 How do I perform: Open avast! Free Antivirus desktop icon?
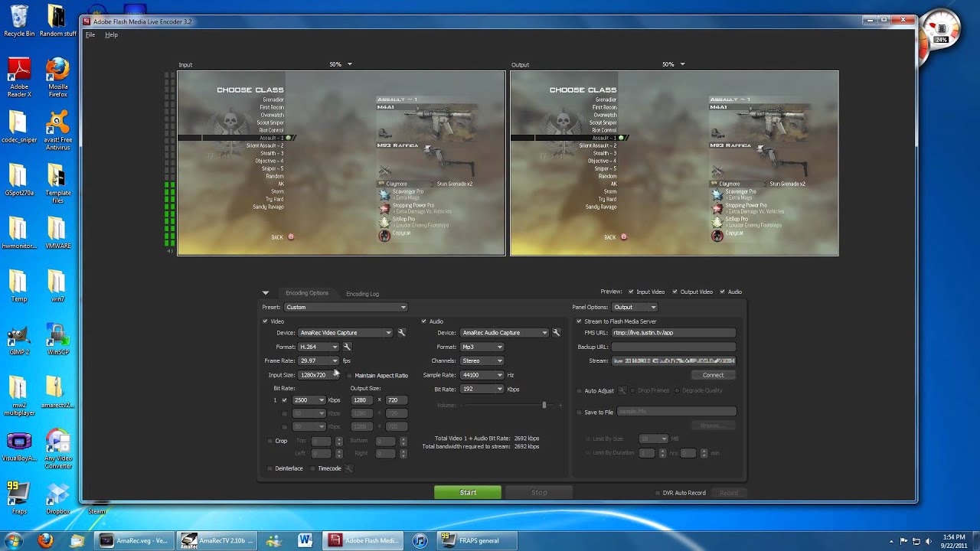click(57, 131)
